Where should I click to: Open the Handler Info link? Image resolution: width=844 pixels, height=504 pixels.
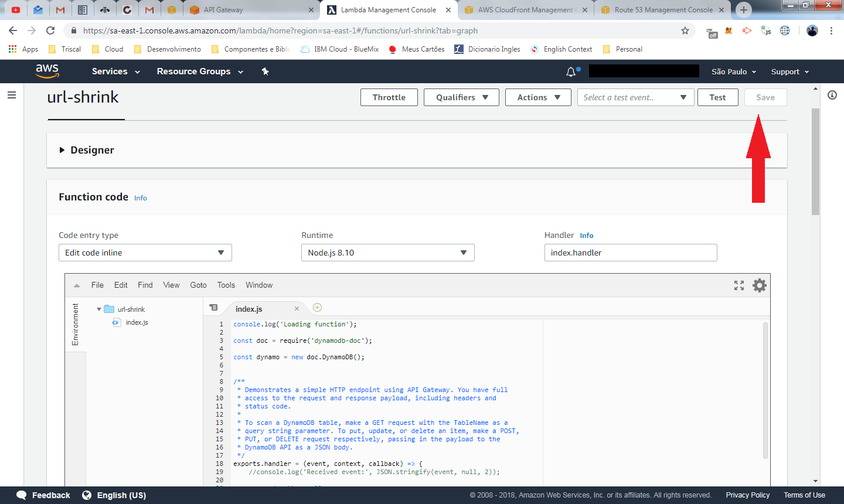click(x=587, y=236)
